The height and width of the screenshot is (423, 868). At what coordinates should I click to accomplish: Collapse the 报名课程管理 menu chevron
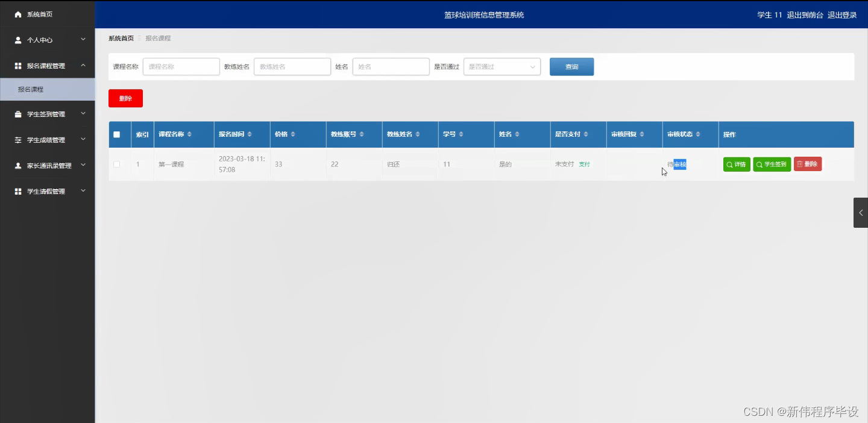(x=83, y=65)
